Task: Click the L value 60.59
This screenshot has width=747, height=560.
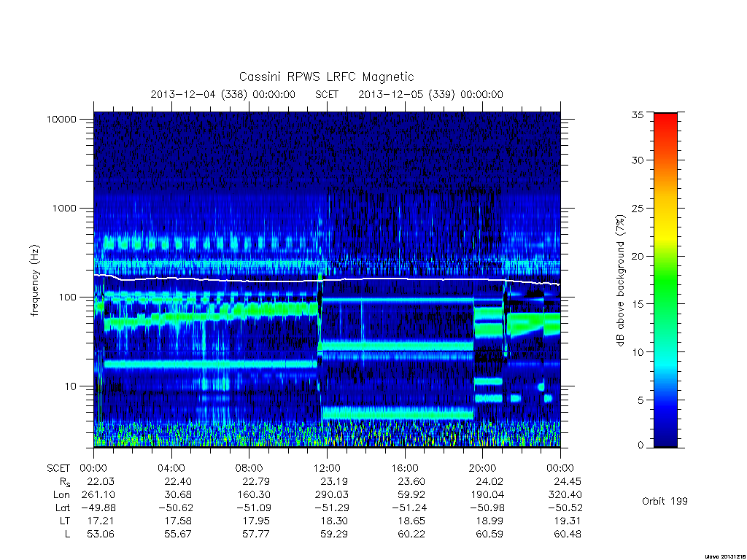Action: (489, 534)
